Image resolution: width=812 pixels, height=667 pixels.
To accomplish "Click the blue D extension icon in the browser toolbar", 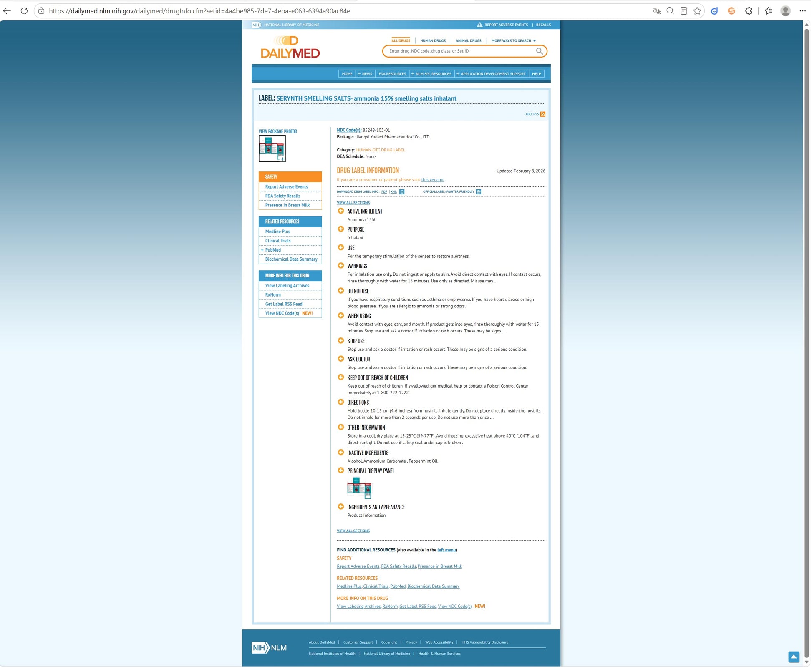I will coord(714,11).
